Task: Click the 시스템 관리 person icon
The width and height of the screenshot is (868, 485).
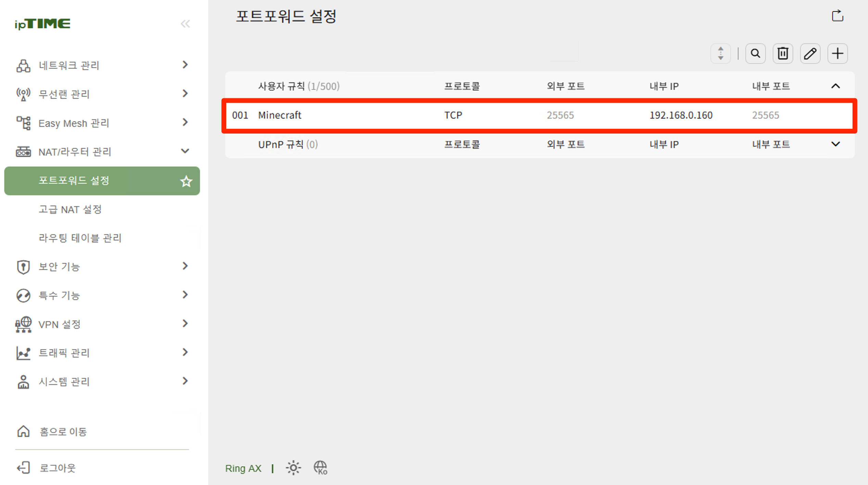Action: tap(23, 382)
